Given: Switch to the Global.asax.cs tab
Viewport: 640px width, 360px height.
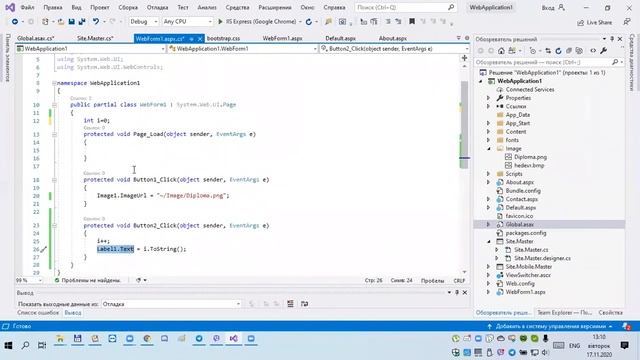Looking at the screenshot, I should click(x=36, y=38).
